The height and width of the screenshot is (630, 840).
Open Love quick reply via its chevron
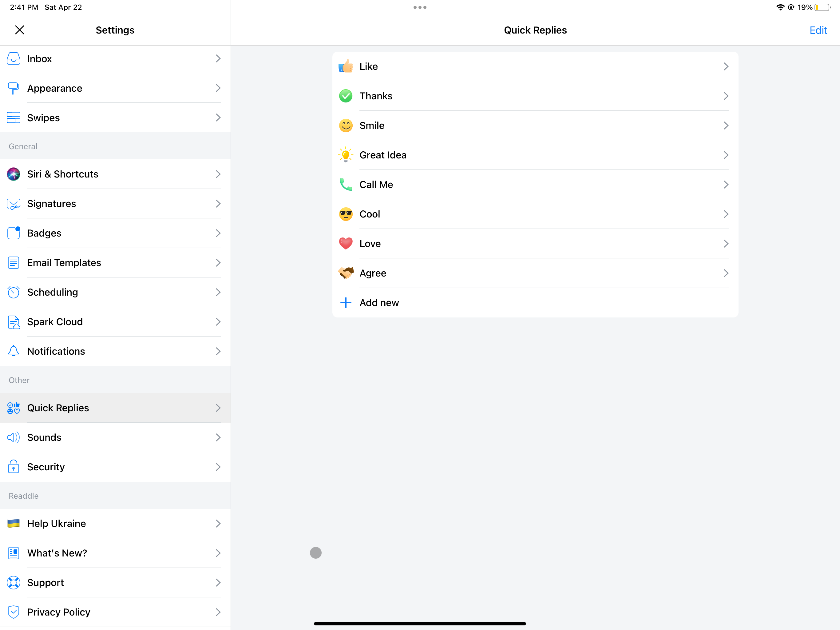(726, 244)
